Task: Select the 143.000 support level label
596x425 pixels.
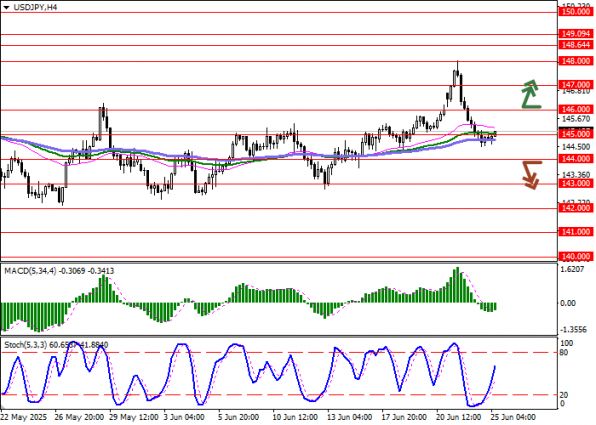Action: pos(575,183)
